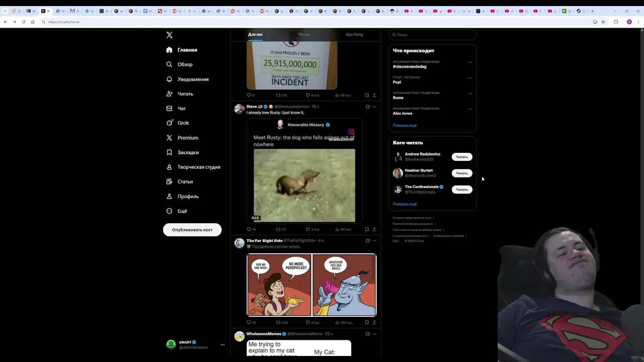Play the Meet Rusty dog video
This screenshot has height=362, width=644.
[304, 185]
